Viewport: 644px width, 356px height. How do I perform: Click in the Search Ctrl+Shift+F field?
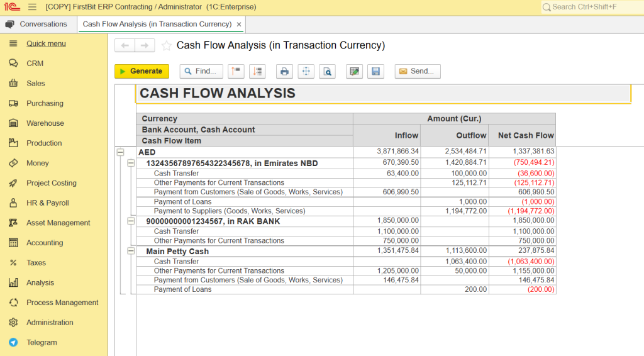coord(592,7)
